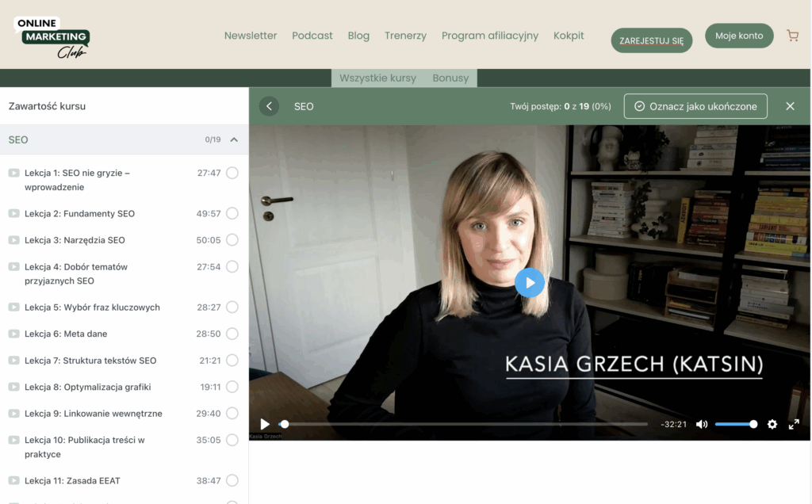This screenshot has width=812, height=504.
Task: Click the play icon beside Lekcja 7
Action: coord(13,360)
